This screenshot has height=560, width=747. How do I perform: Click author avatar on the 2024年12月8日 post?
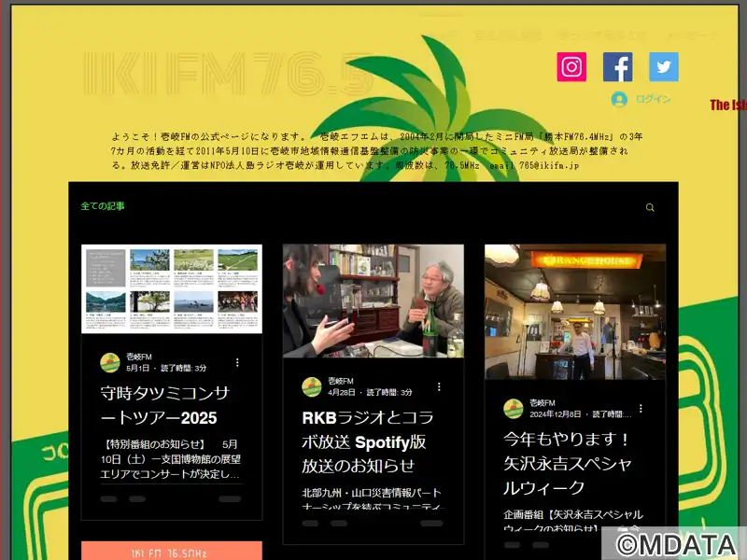514,409
